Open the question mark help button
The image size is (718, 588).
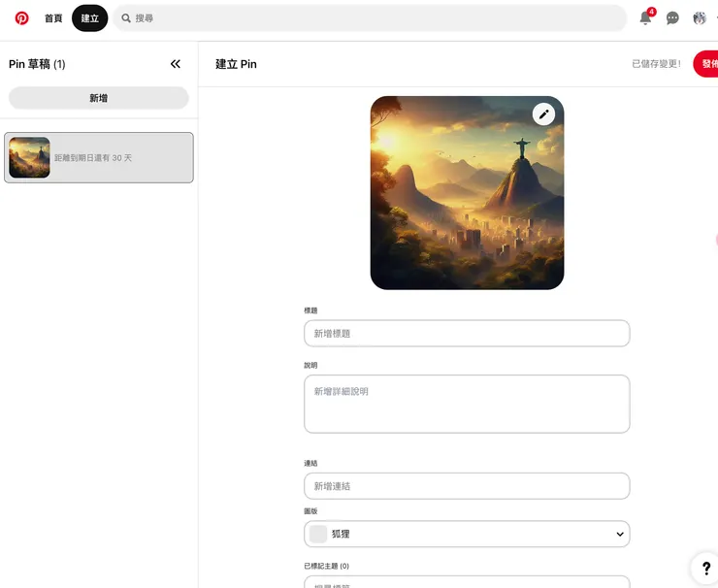[x=706, y=569]
